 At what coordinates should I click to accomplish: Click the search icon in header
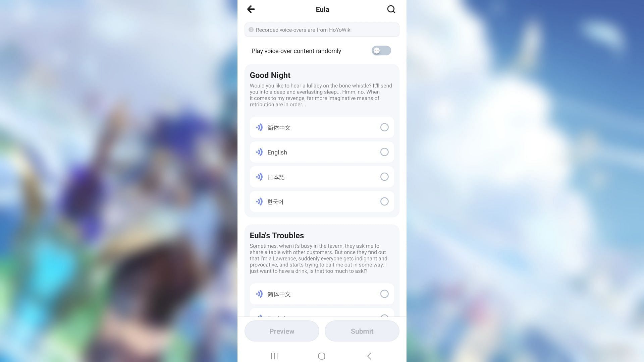(391, 9)
